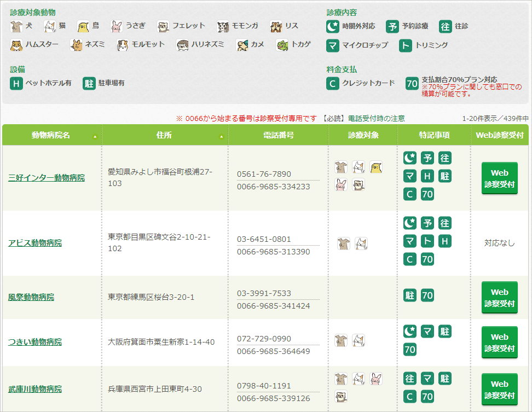Viewport: 532px width, 412px height.
Task: Click the 70% plan icon in the legend
Action: [x=412, y=84]
